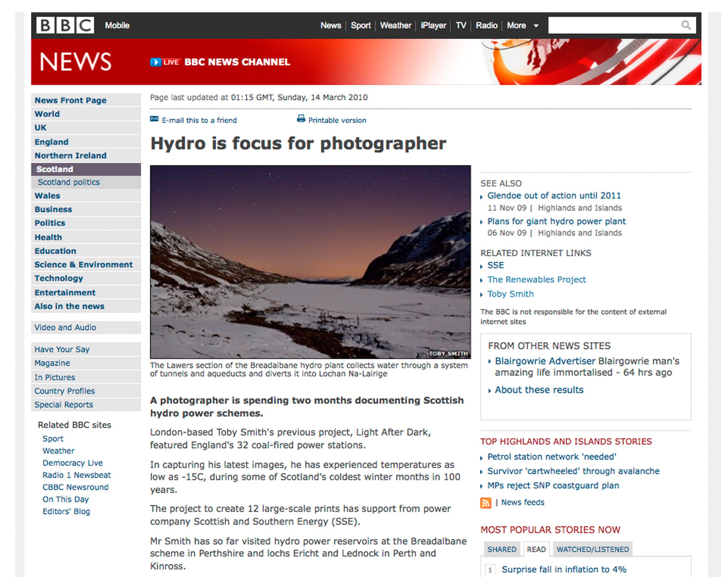Click the Lochan Na-Lairige night photo
The width and height of the screenshot is (721, 588).
point(310,262)
